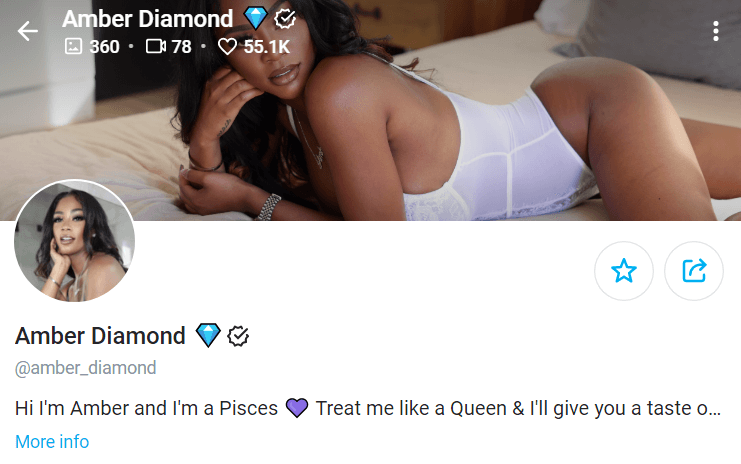Image resolution: width=741 pixels, height=464 pixels.
Task: Select the @amber_diamond username handle
Action: pos(86,368)
